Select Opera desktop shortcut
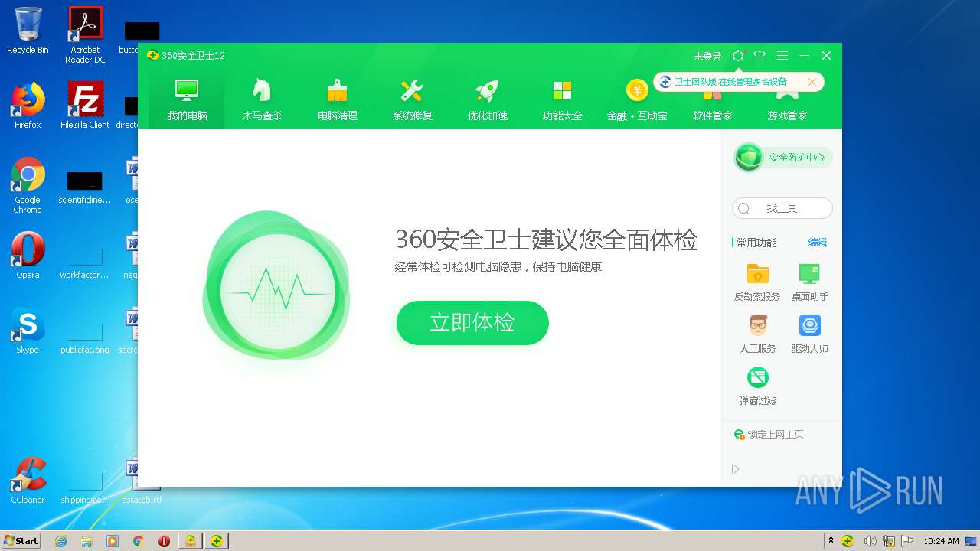This screenshot has width=980, height=551. tap(28, 256)
